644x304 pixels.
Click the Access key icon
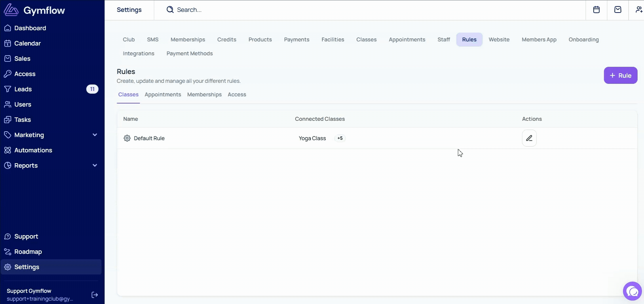7,74
